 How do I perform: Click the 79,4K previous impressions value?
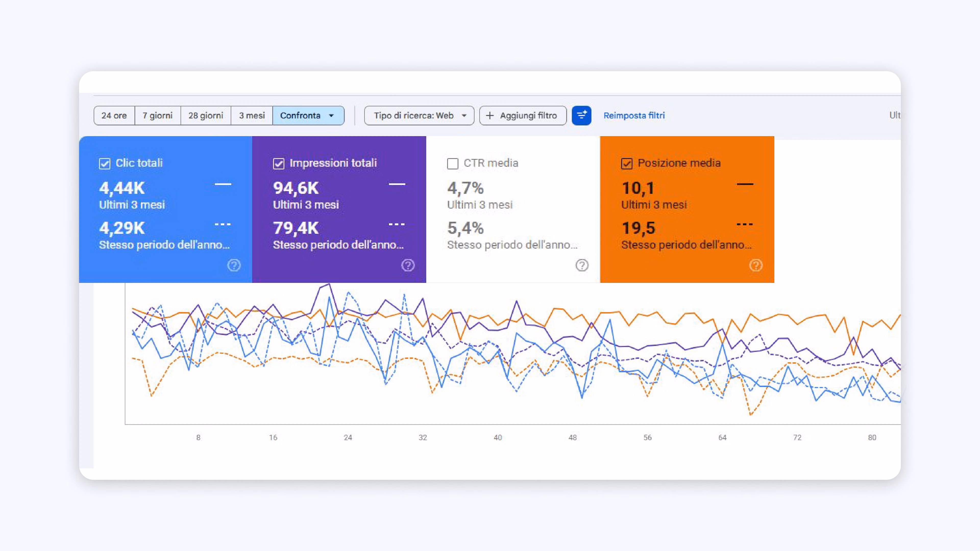(296, 228)
